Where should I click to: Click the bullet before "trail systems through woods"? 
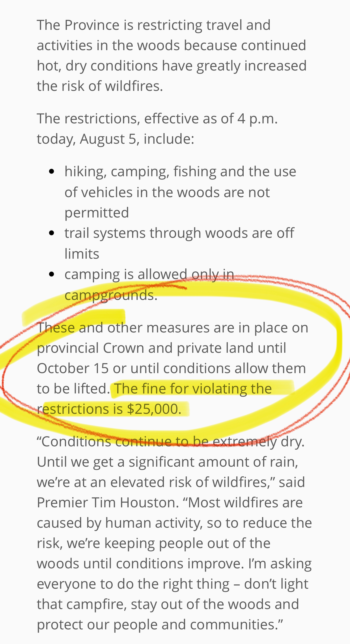point(52,233)
